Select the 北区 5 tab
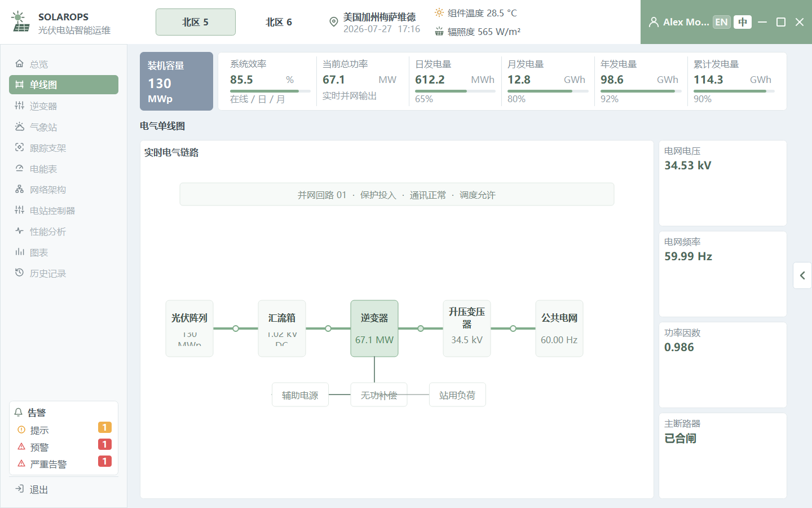The height and width of the screenshot is (508, 812). (196, 22)
